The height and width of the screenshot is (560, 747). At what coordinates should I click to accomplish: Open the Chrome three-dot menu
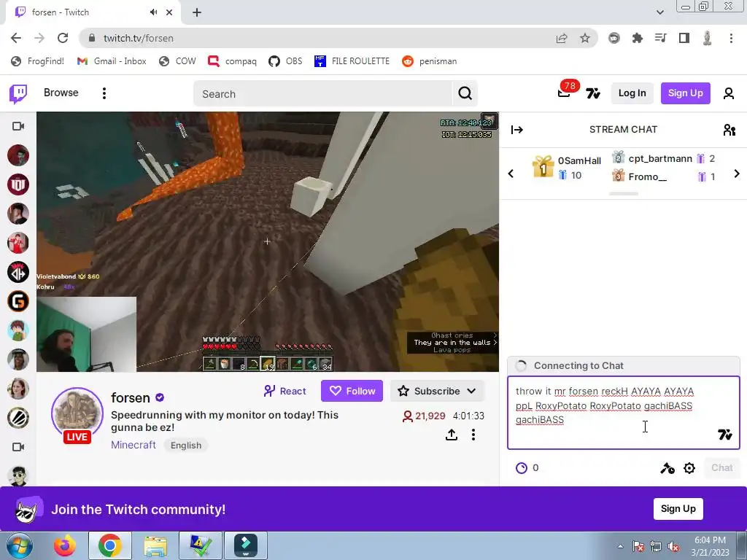pyautogui.click(x=731, y=38)
